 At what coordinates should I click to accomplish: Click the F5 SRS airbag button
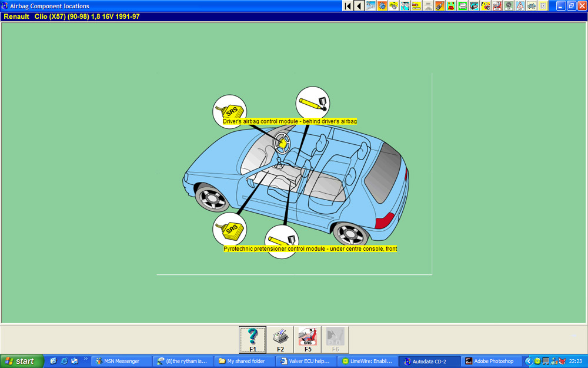tap(308, 340)
